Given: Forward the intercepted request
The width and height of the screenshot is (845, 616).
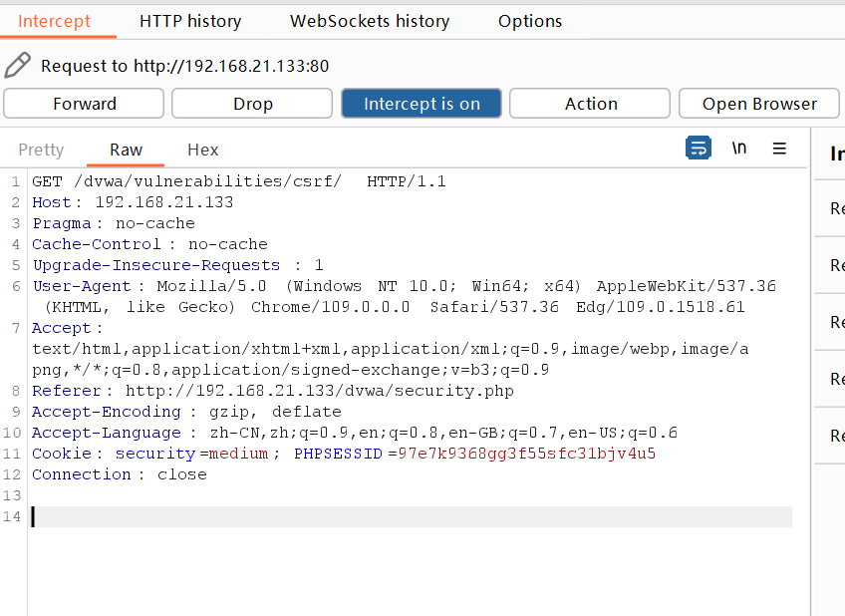Looking at the screenshot, I should click(x=85, y=104).
